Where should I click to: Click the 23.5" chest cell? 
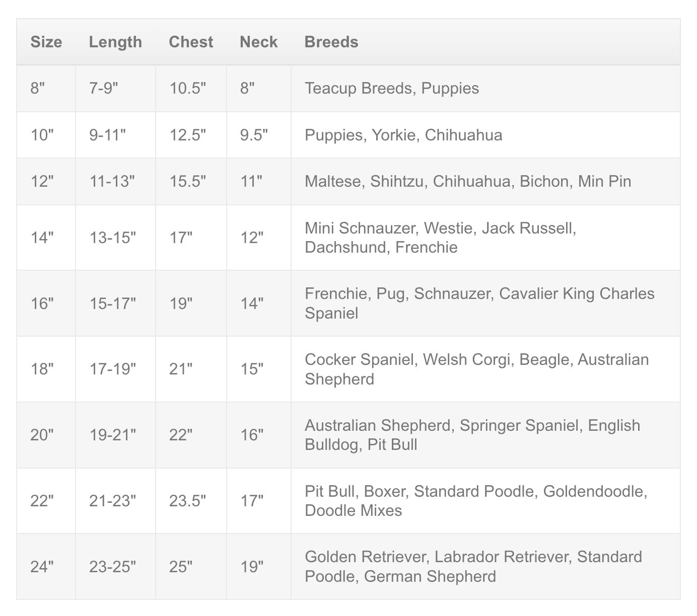[x=191, y=501]
